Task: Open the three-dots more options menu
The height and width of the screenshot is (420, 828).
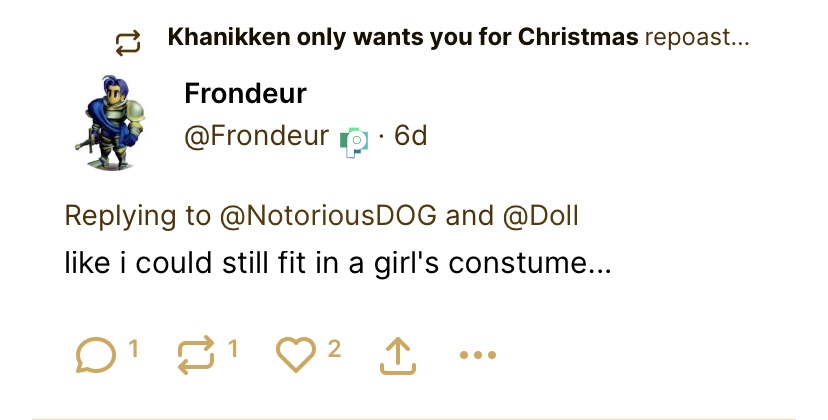Action: point(477,354)
